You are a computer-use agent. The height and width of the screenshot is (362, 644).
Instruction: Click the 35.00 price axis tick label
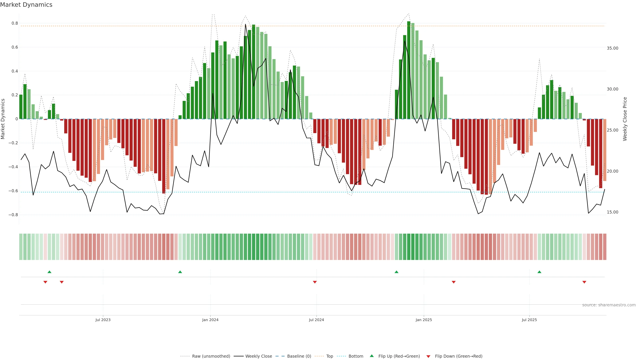tap(612, 48)
